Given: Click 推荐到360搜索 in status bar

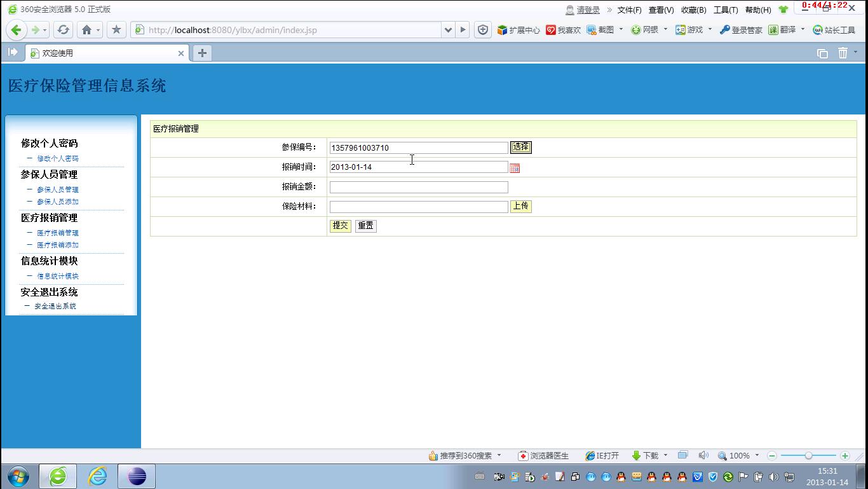Looking at the screenshot, I should click(461, 456).
